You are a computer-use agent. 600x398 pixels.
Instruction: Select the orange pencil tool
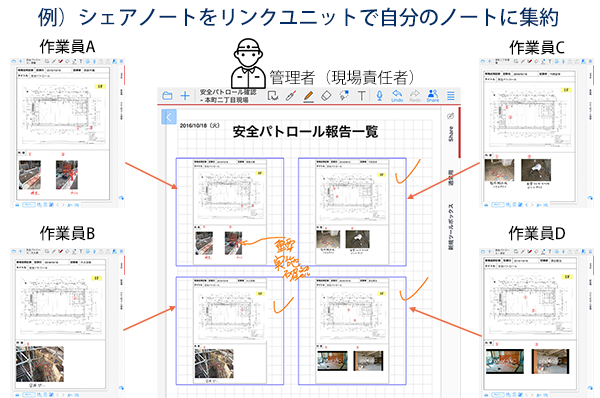309,96
